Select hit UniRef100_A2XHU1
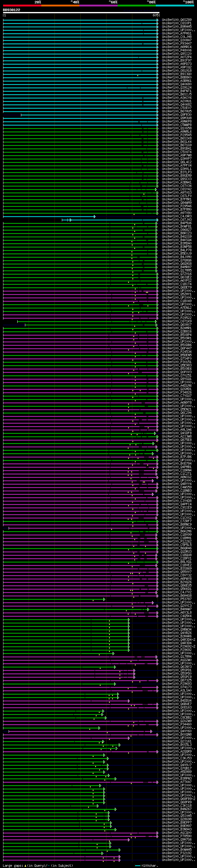 point(177,101)
